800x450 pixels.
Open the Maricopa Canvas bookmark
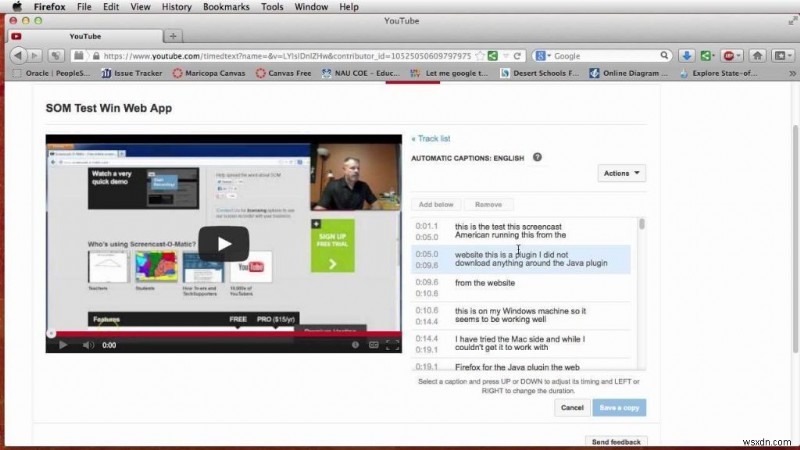209,73
